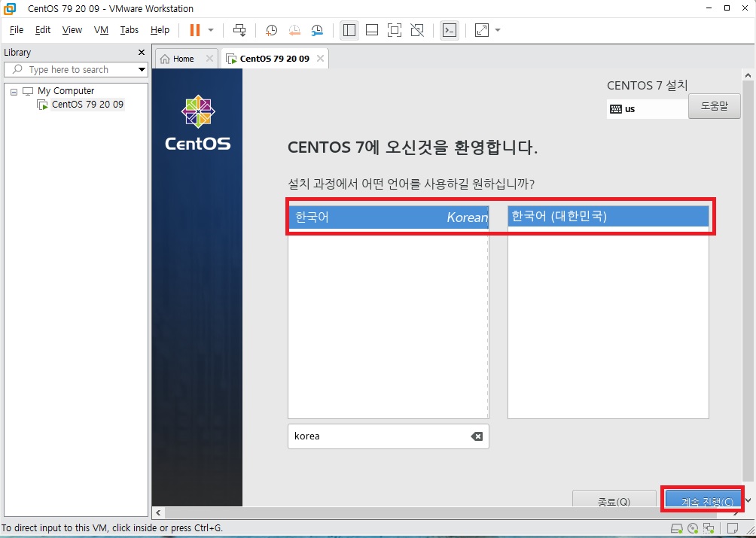Enter full screen mode icon
Viewport: 756px width, 538px height.
[395, 30]
